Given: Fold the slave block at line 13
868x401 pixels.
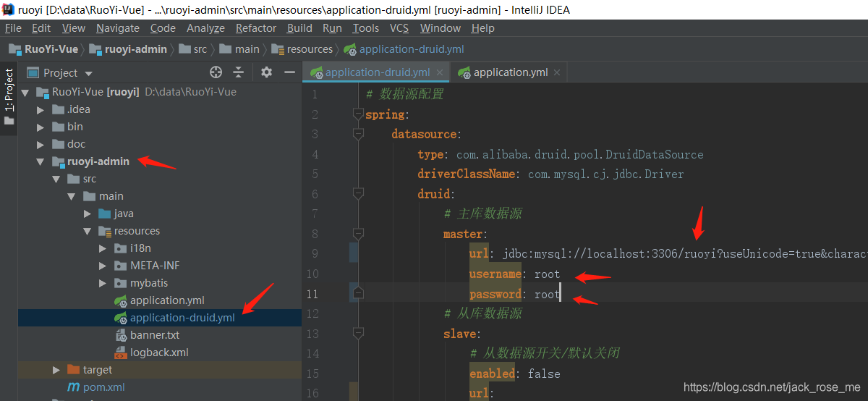Looking at the screenshot, I should [x=357, y=334].
